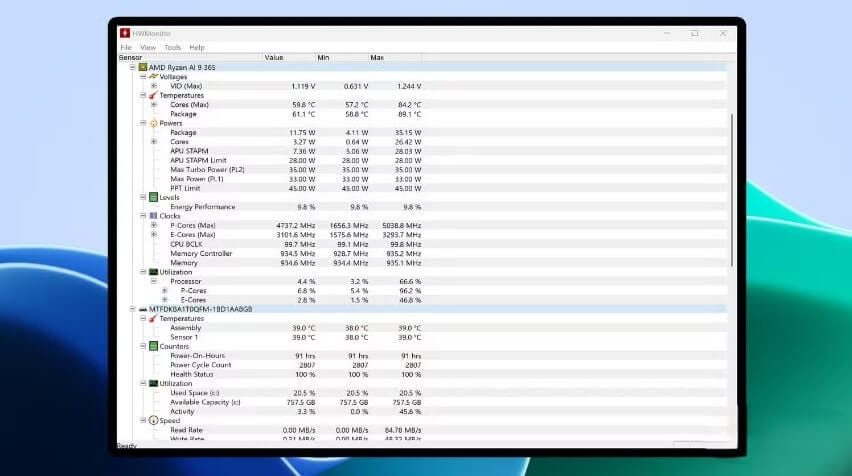Click the Counters green icon
The height and width of the screenshot is (476, 852).
[x=153, y=346]
